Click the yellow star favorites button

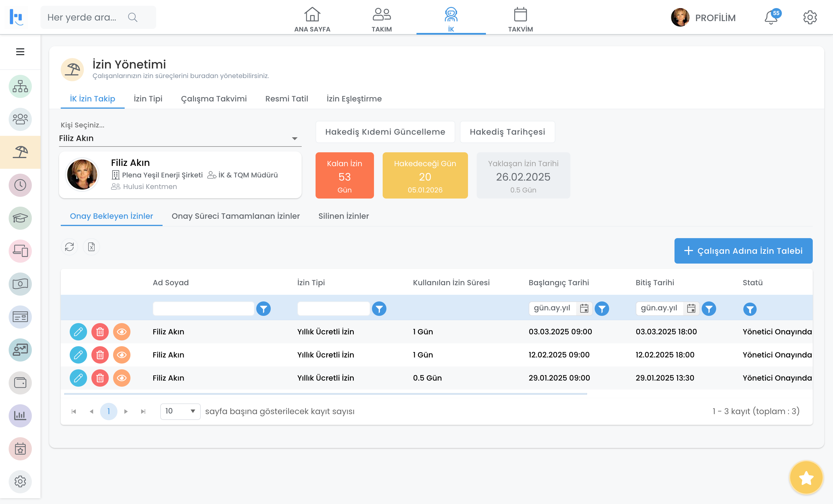click(806, 478)
